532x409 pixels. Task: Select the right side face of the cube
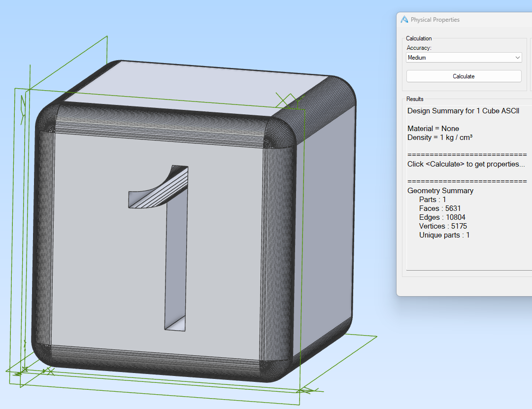click(325, 222)
